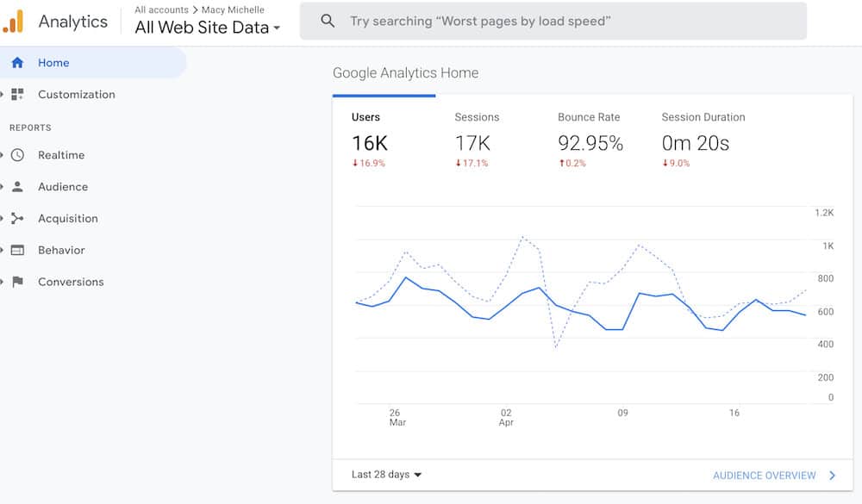The width and height of the screenshot is (862, 504).
Task: Click the 09 date axis label
Action: pos(623,413)
